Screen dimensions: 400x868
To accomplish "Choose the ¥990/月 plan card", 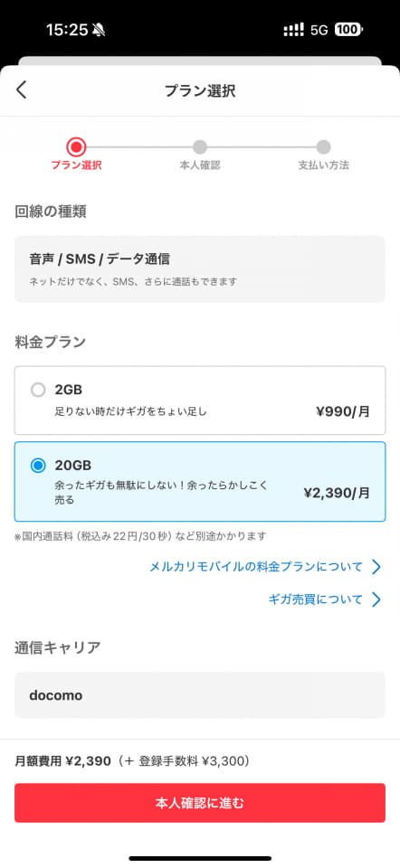I will click(x=200, y=401).
